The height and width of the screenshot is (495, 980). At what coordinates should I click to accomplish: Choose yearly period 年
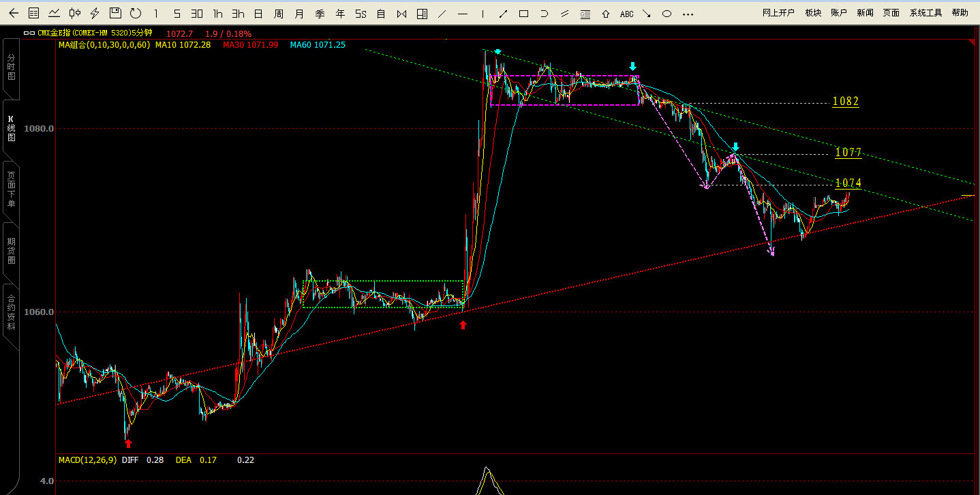point(340,13)
